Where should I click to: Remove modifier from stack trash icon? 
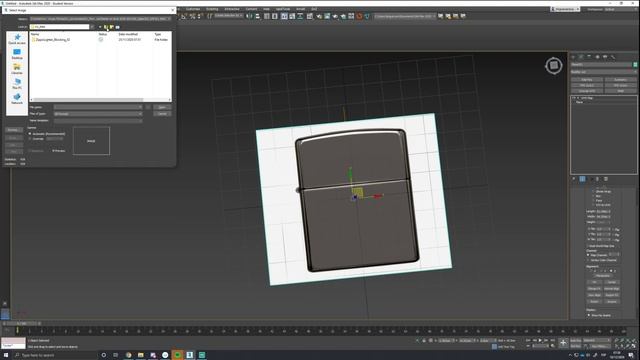pos(598,179)
